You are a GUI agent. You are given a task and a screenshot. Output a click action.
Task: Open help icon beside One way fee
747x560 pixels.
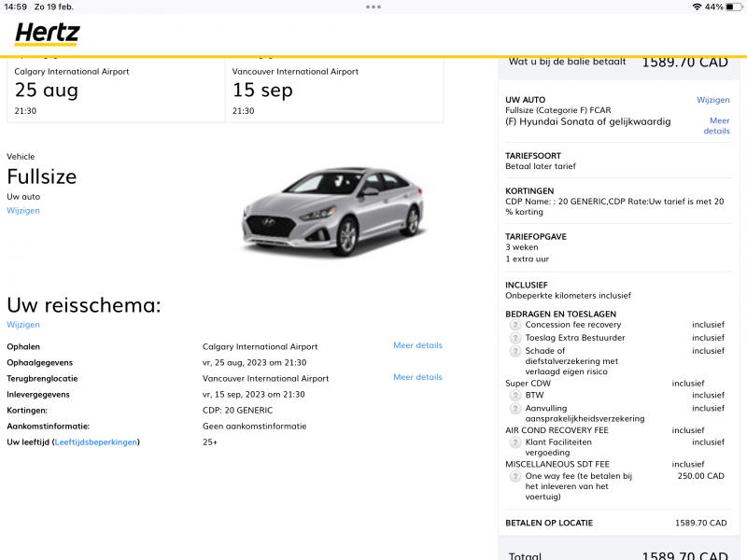pyautogui.click(x=515, y=476)
